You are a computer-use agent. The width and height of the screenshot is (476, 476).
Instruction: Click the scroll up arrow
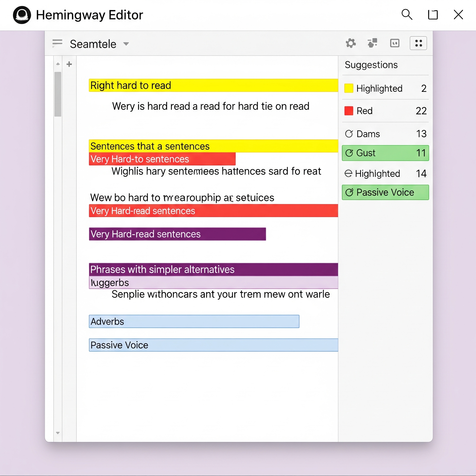58,64
